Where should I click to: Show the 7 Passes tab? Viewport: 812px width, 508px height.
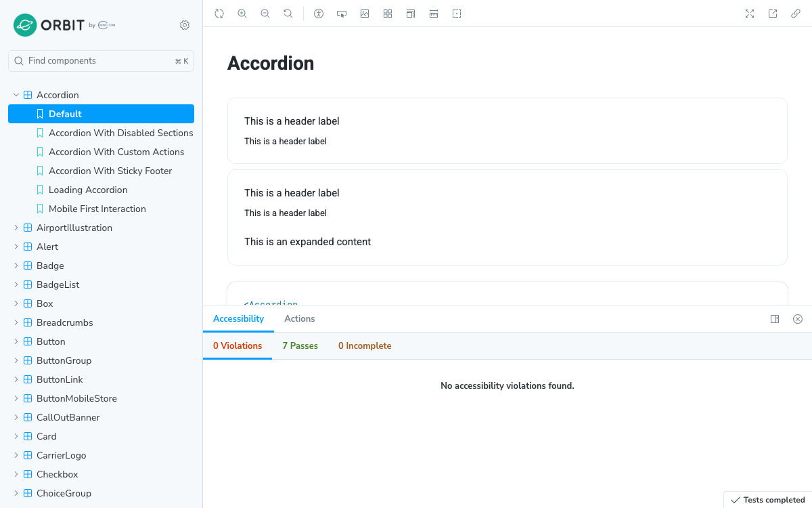point(300,346)
